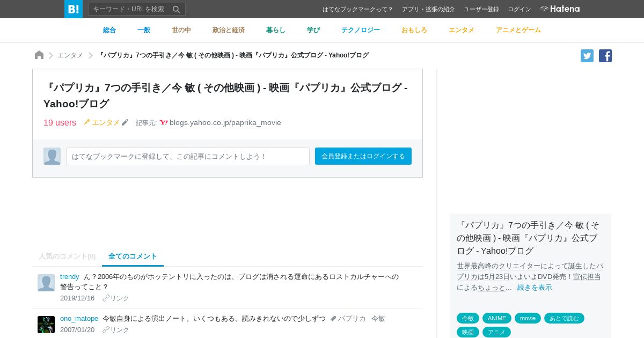Screen dimensions: 644x338
Task: Click the comment input field
Action: [188, 156]
